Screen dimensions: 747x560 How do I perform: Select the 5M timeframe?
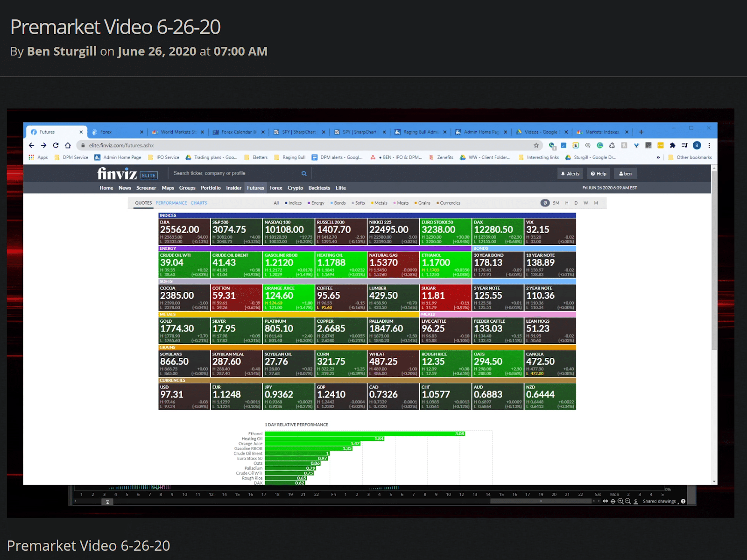[x=556, y=203]
